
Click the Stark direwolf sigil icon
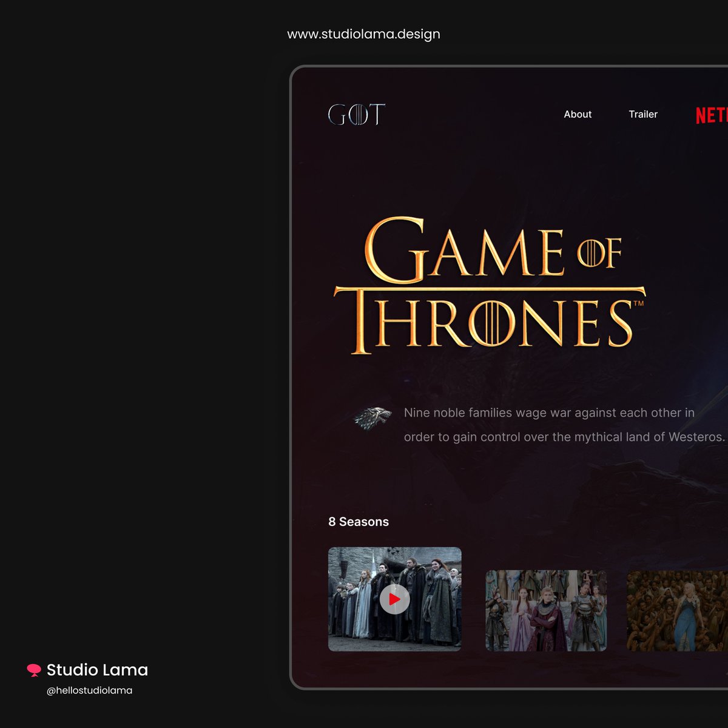tap(372, 419)
